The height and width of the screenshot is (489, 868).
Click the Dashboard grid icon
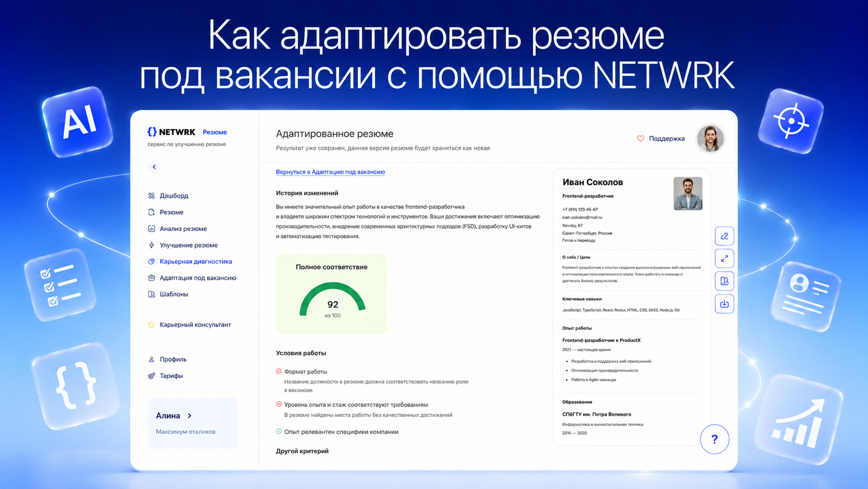[152, 196]
